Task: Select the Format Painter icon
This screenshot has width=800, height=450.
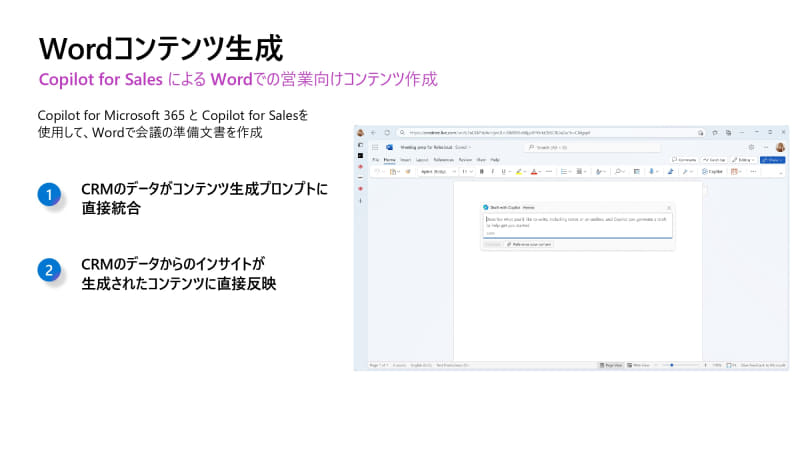Action: pyautogui.click(x=408, y=172)
